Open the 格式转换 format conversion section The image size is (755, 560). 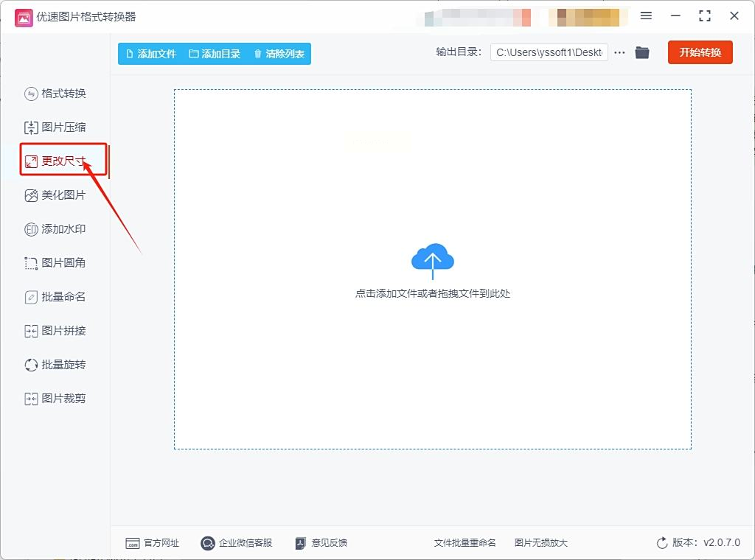click(x=55, y=94)
